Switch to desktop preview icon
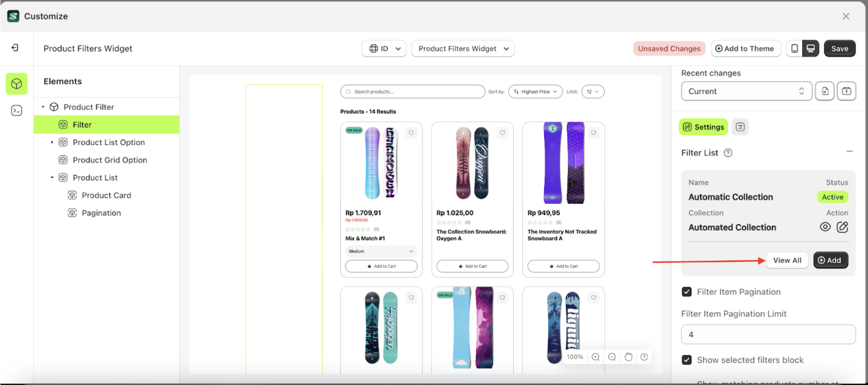Screen dimensions: 868x385 click(810, 48)
